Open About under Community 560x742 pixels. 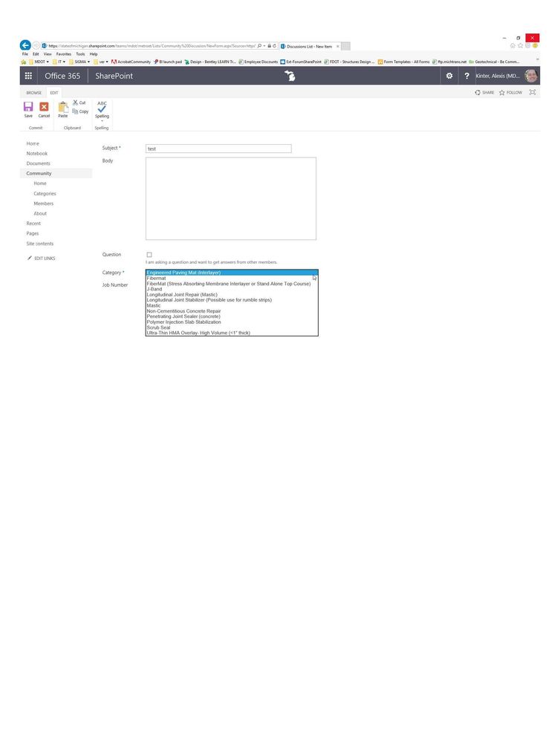pyautogui.click(x=40, y=213)
